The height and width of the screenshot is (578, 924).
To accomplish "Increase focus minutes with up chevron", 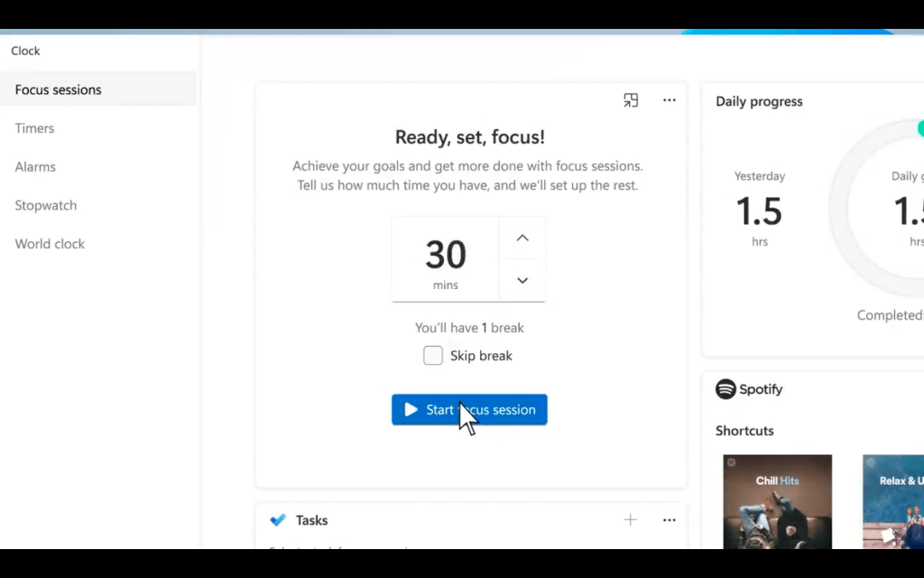I will pyautogui.click(x=522, y=238).
